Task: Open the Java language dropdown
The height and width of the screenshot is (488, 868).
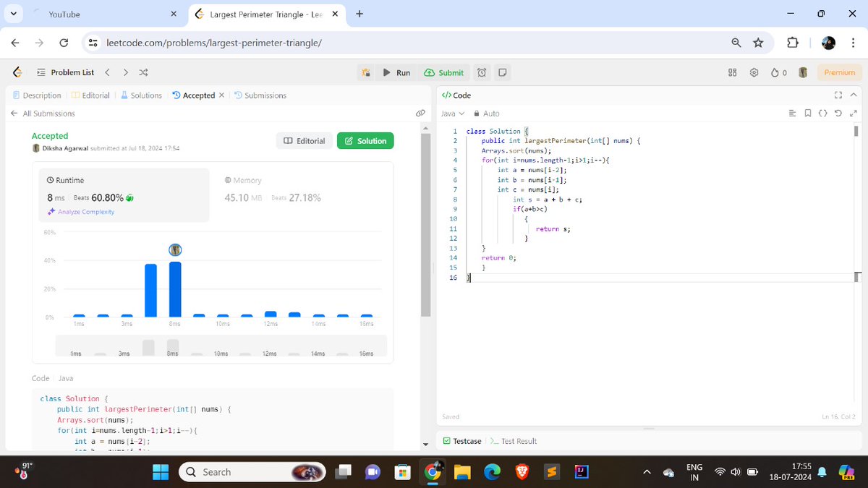Action: click(453, 114)
